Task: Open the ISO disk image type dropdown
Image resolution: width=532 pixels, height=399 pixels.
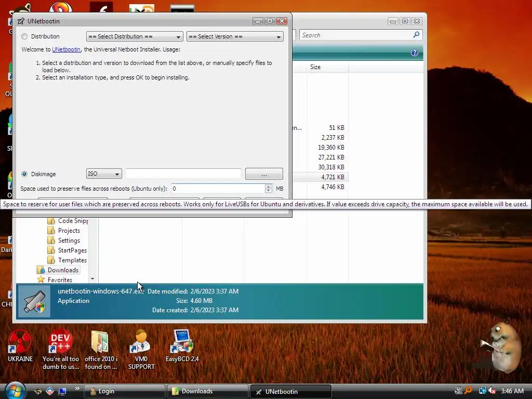Action: tap(104, 174)
